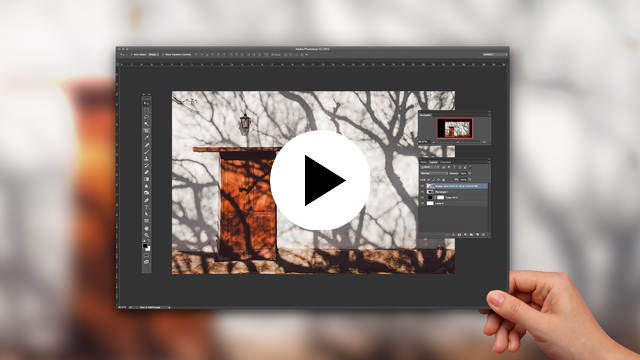The height and width of the screenshot is (360, 640).
Task: Play the video with the center play button
Action: point(320,180)
